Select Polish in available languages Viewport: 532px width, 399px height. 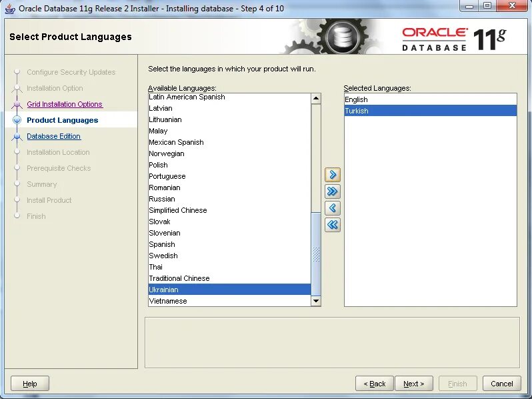pos(230,165)
